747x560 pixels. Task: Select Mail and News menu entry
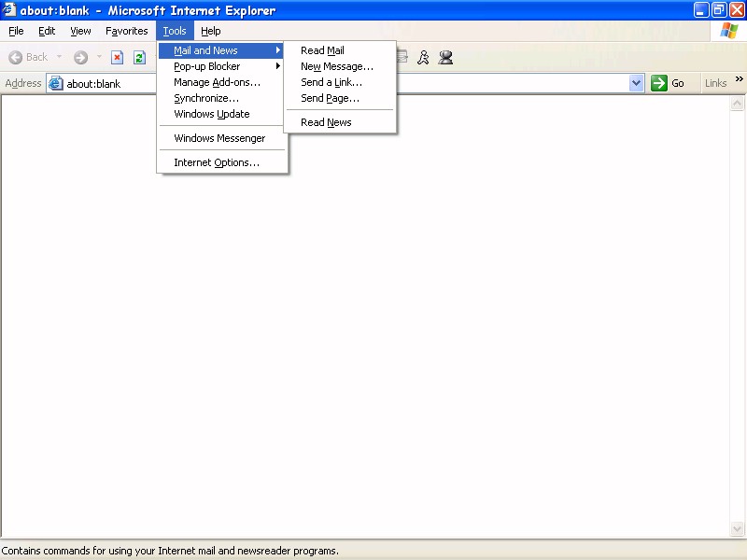(221, 50)
